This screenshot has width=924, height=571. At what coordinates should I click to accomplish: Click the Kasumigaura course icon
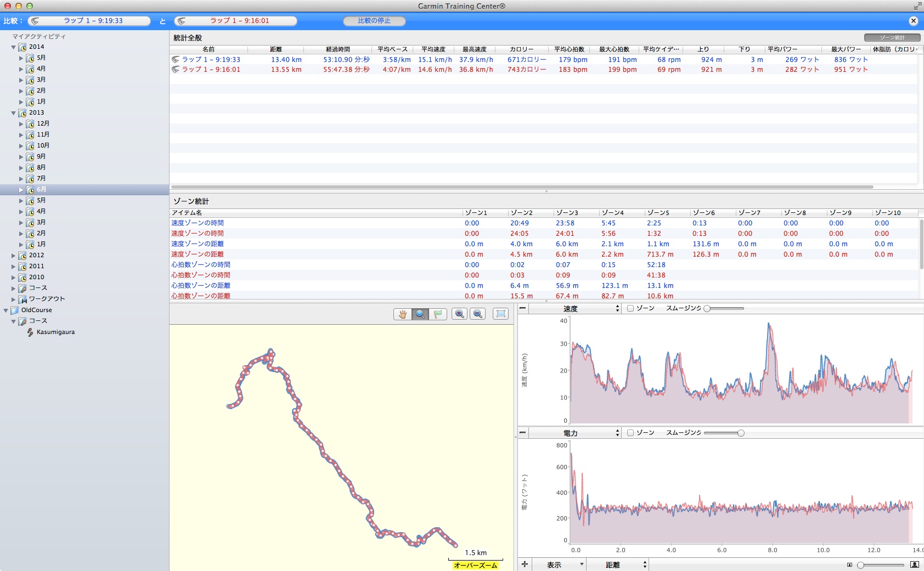point(30,332)
